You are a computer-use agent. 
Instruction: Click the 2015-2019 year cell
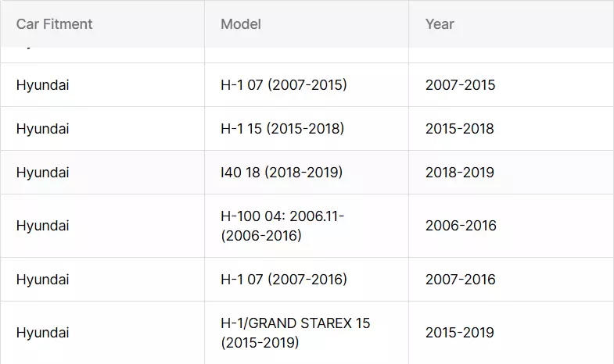click(512, 333)
